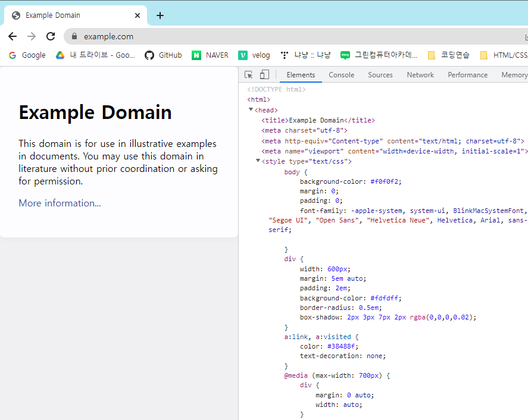The image size is (528, 420).
Task: Switch to the Performance tab
Action: 467,75
